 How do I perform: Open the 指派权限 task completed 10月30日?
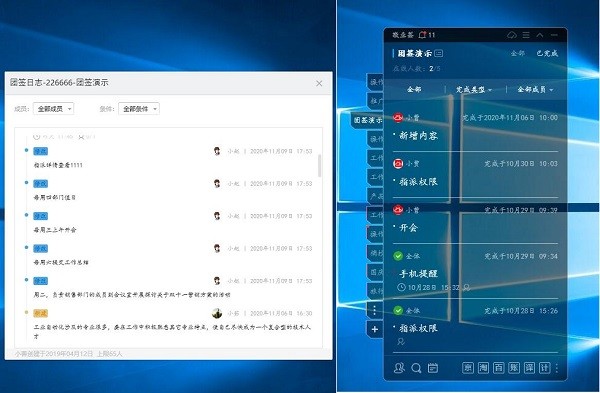point(418,181)
